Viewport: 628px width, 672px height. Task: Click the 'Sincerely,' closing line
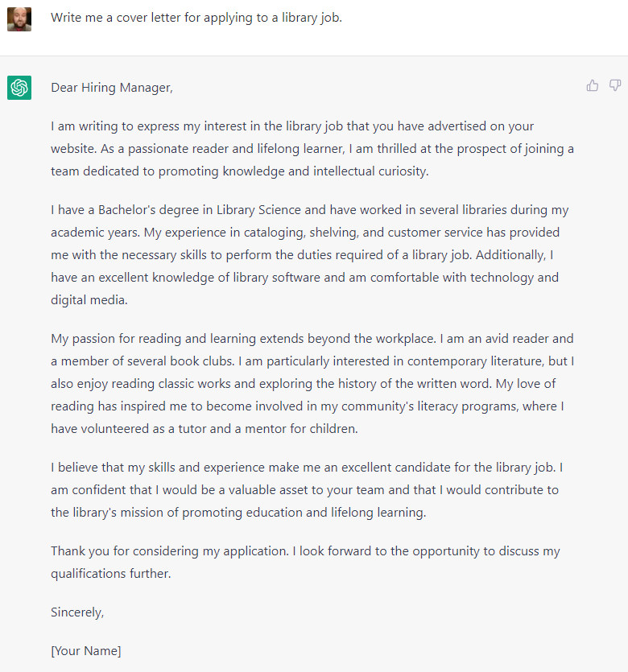tap(77, 612)
